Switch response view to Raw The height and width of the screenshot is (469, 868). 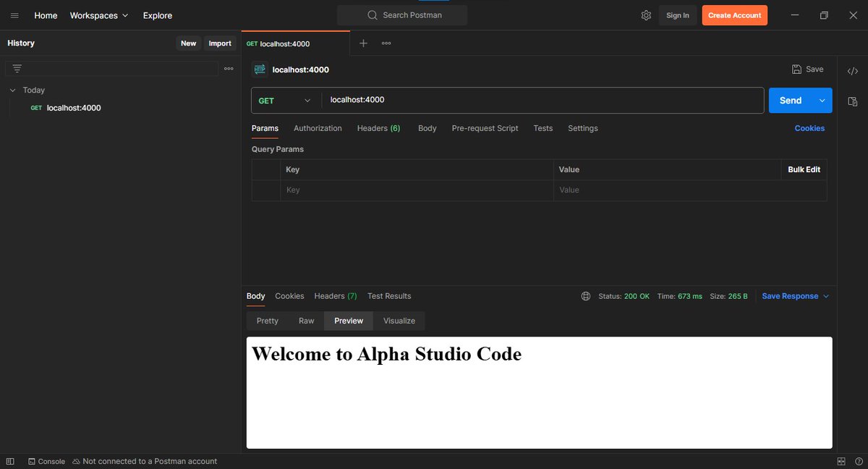(x=307, y=321)
